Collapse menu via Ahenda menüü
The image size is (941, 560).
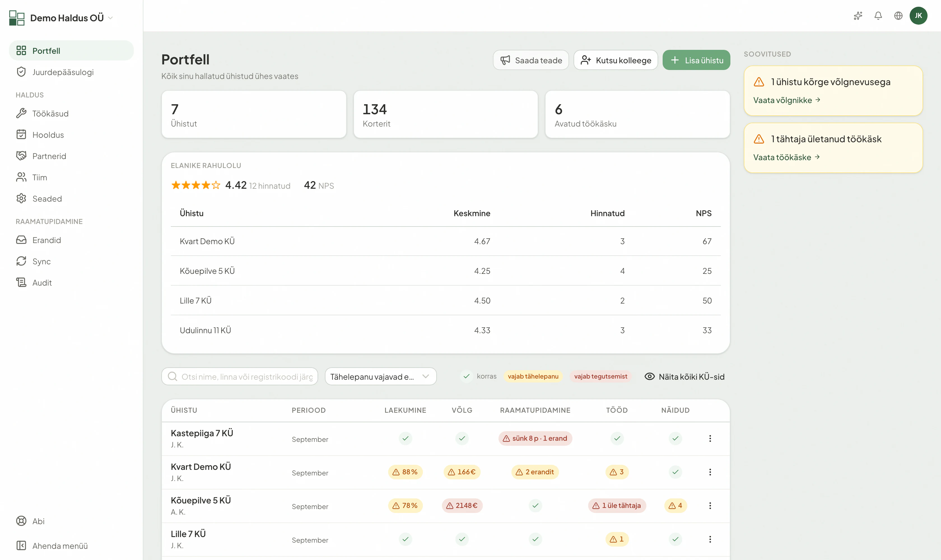pyautogui.click(x=71, y=546)
